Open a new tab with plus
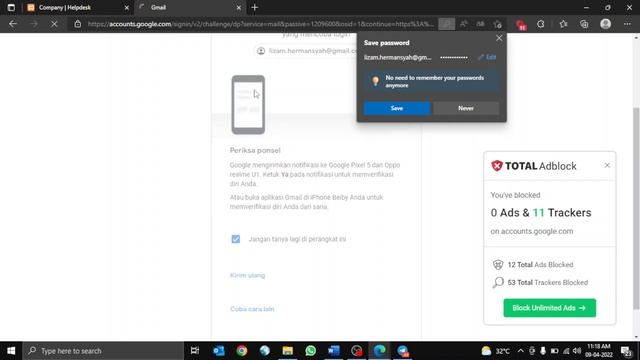 [x=255, y=7]
